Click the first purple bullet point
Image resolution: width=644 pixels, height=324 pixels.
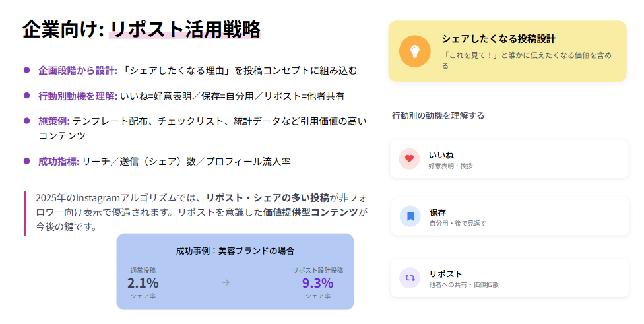point(27,69)
